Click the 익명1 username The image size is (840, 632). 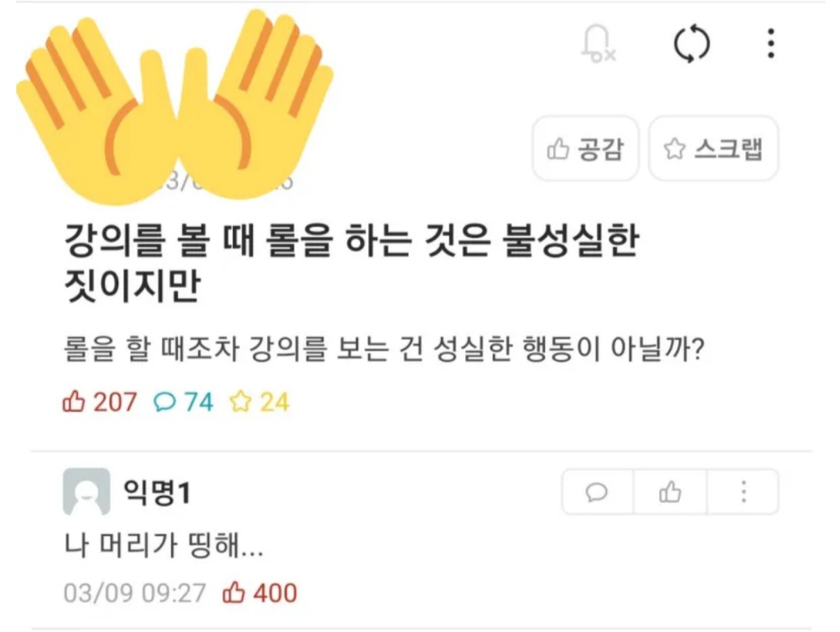157,491
